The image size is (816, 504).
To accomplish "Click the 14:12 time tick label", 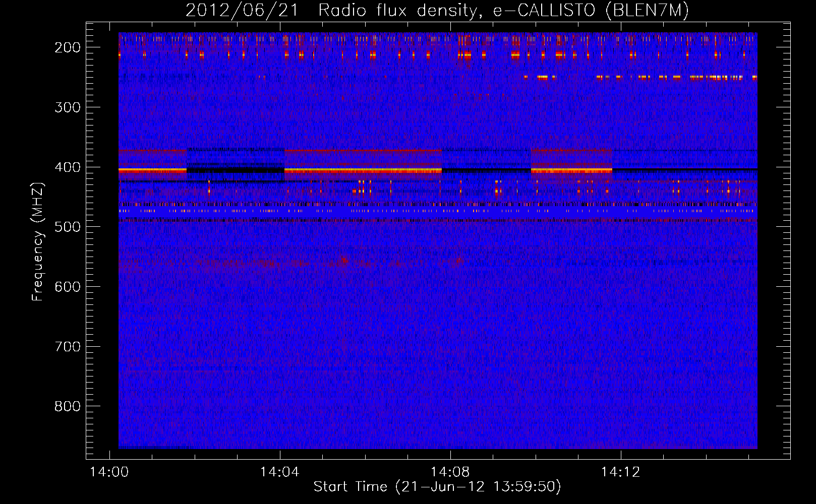I will (620, 472).
